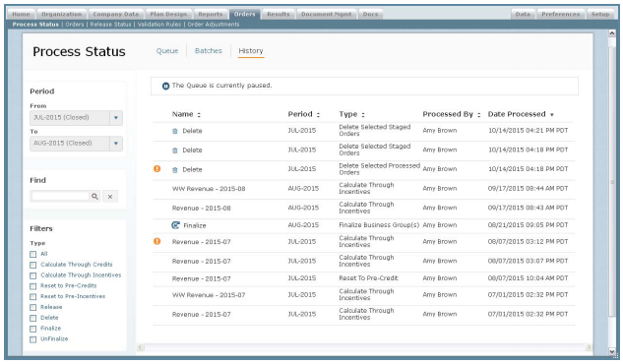This screenshot has height=364, width=623.
Task: Go to Release Status submenu link
Action: coord(110,25)
